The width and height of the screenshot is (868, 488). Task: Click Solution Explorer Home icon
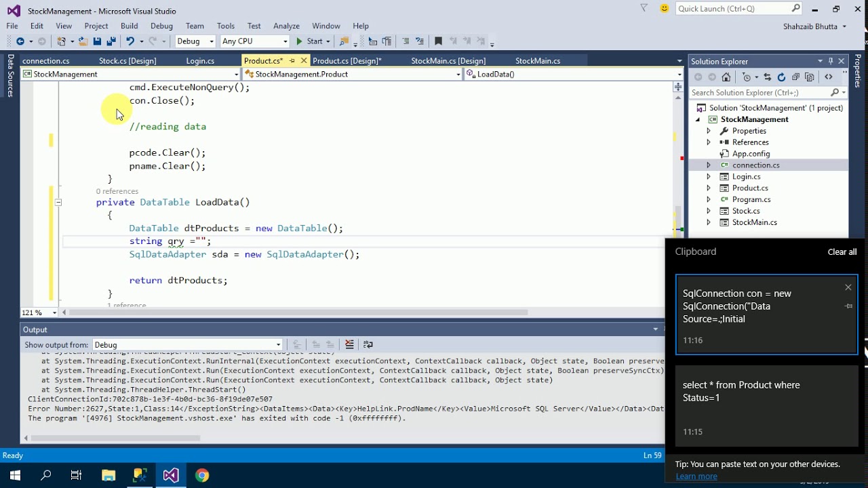(x=726, y=77)
